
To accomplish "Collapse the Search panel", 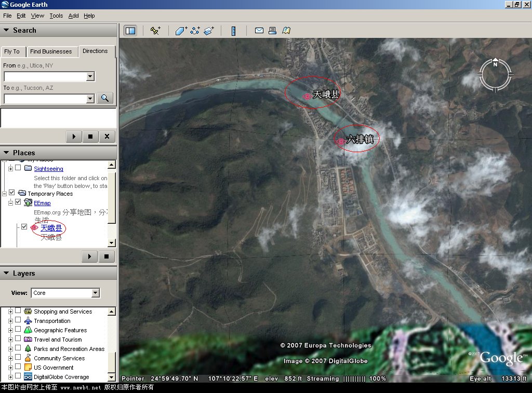I will point(6,30).
